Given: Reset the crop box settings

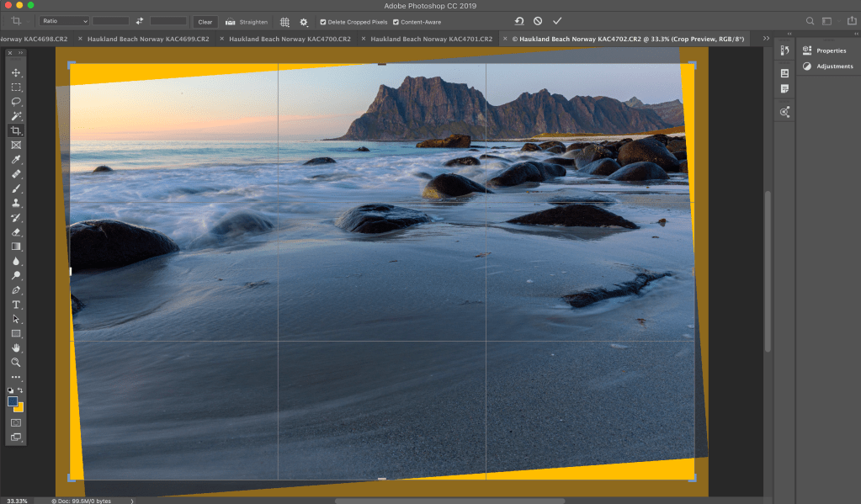Looking at the screenshot, I should (x=518, y=20).
